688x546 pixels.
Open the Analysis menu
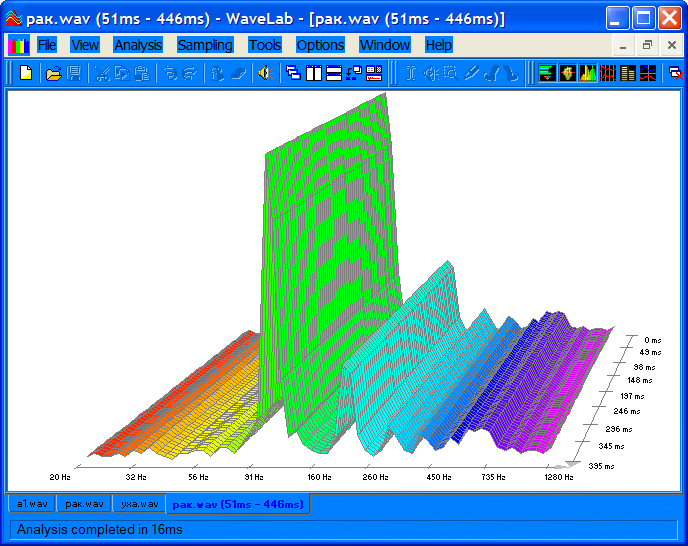coord(138,45)
